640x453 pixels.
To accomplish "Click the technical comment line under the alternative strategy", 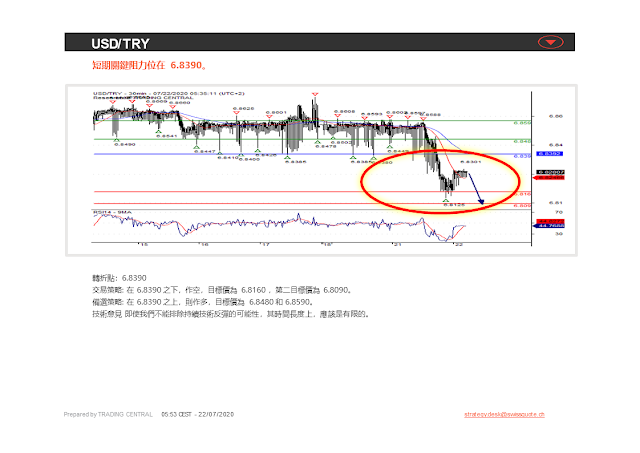I will 231,314.
